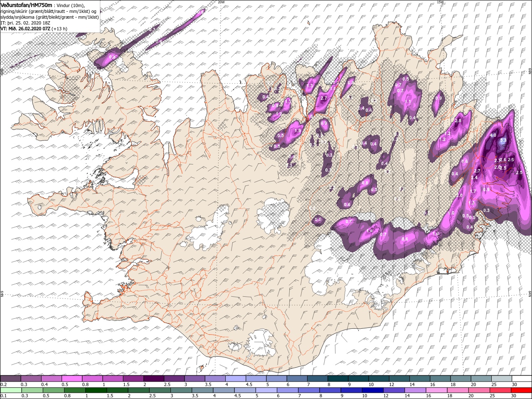532x399 pixels.
Task: Click the bright red swatch after 30
Action: point(521,390)
